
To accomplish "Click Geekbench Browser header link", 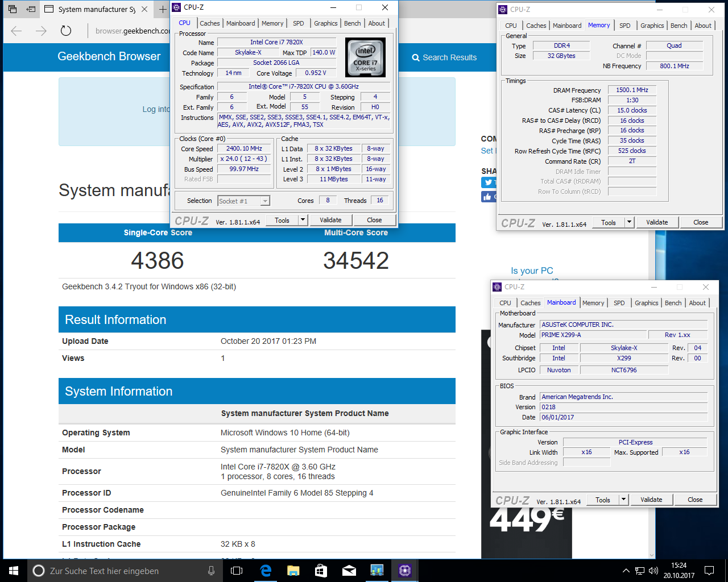I will [x=109, y=56].
